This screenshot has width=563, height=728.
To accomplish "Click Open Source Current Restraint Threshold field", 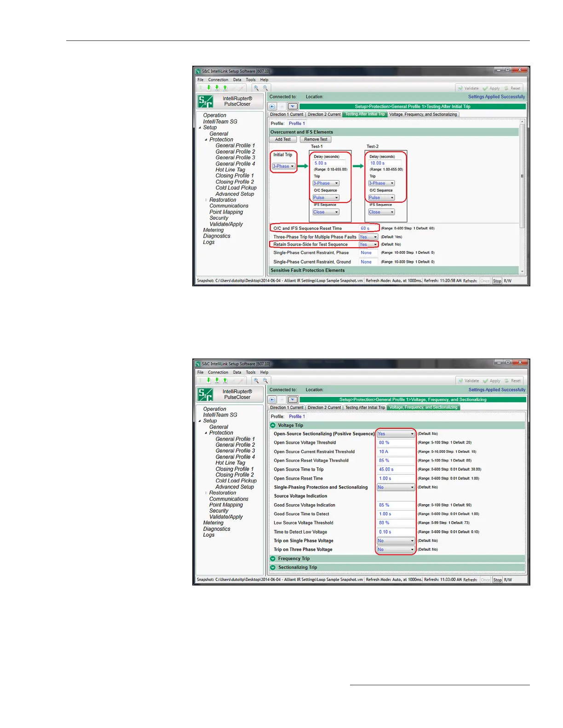I will coord(396,452).
